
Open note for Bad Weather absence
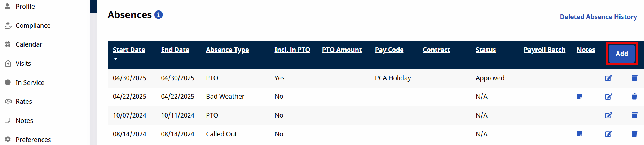coord(579,97)
